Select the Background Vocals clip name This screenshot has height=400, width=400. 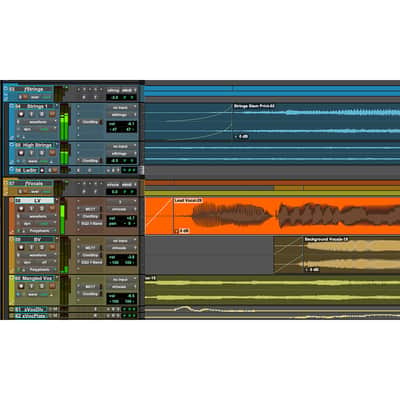[326, 239]
